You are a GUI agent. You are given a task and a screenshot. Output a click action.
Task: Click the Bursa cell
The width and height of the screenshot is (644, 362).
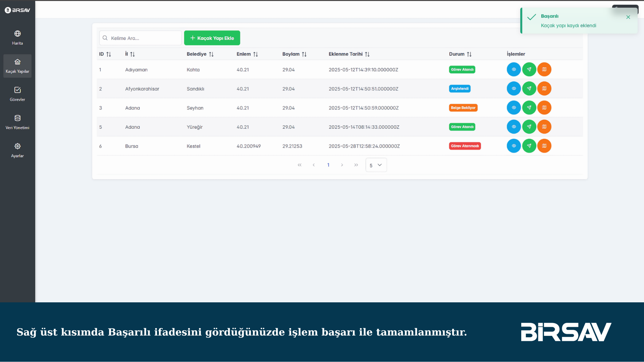point(131,146)
